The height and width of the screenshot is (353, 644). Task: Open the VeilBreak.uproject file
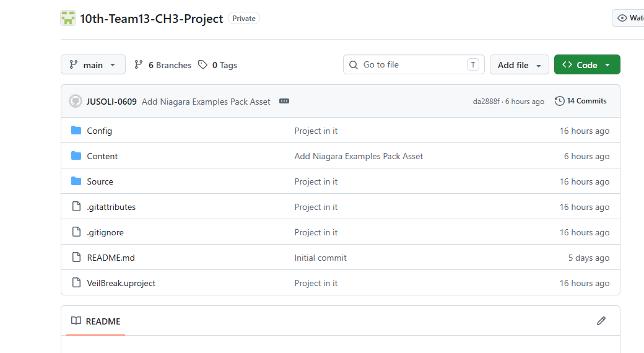point(121,283)
